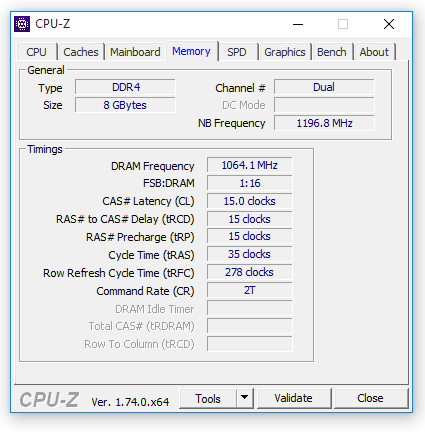This screenshot has width=425, height=432.
Task: Minimize the CPU-Z window
Action: (x=298, y=24)
